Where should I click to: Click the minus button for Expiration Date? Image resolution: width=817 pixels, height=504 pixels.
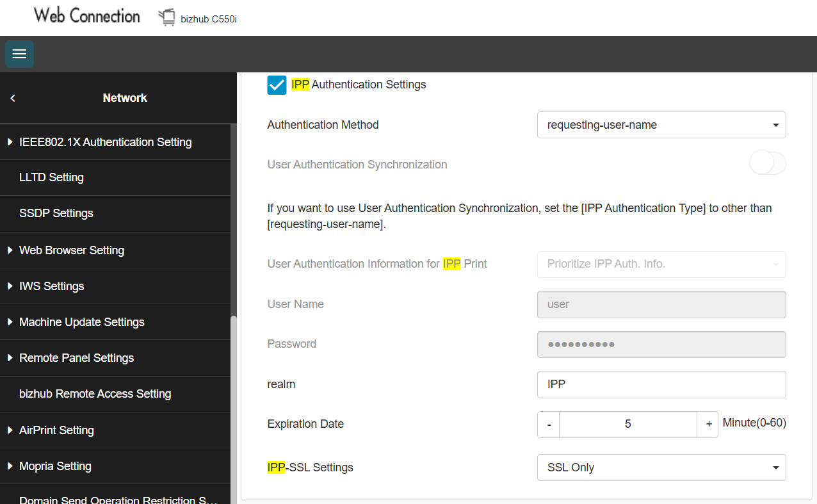549,424
